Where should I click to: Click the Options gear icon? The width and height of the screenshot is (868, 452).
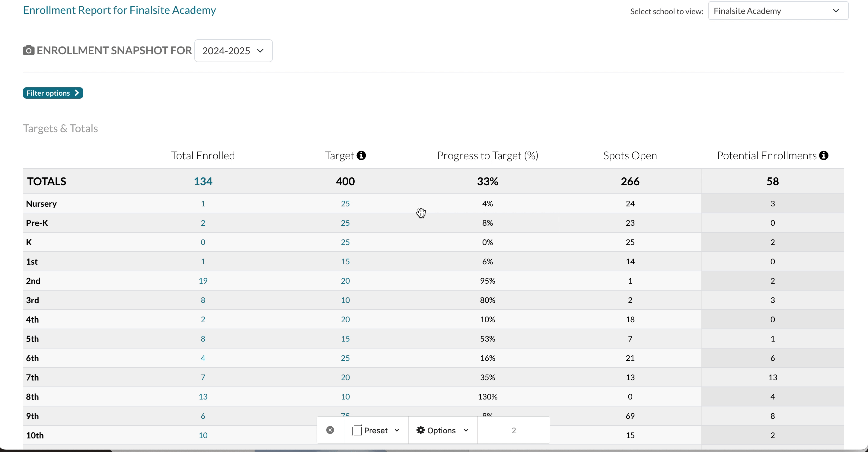coord(420,430)
